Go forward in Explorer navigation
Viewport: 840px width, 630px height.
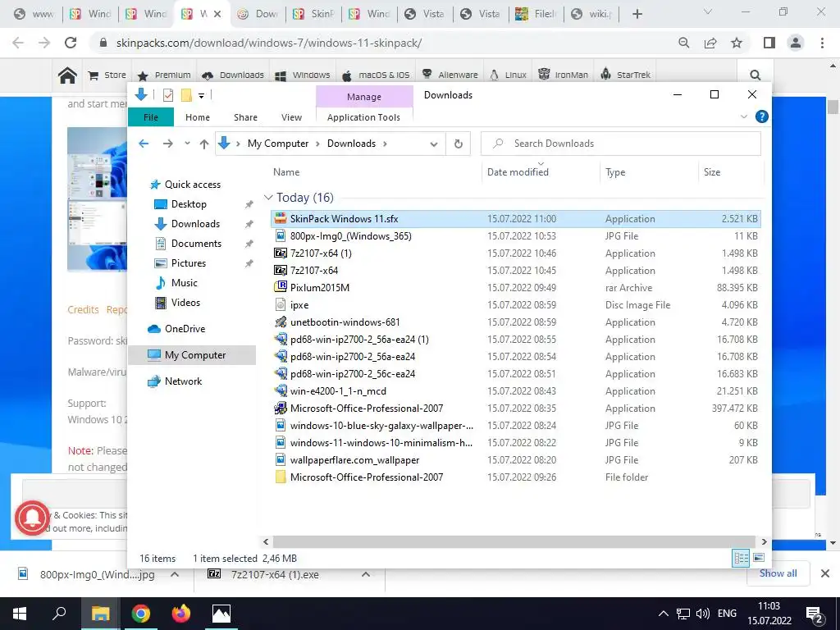(167, 144)
